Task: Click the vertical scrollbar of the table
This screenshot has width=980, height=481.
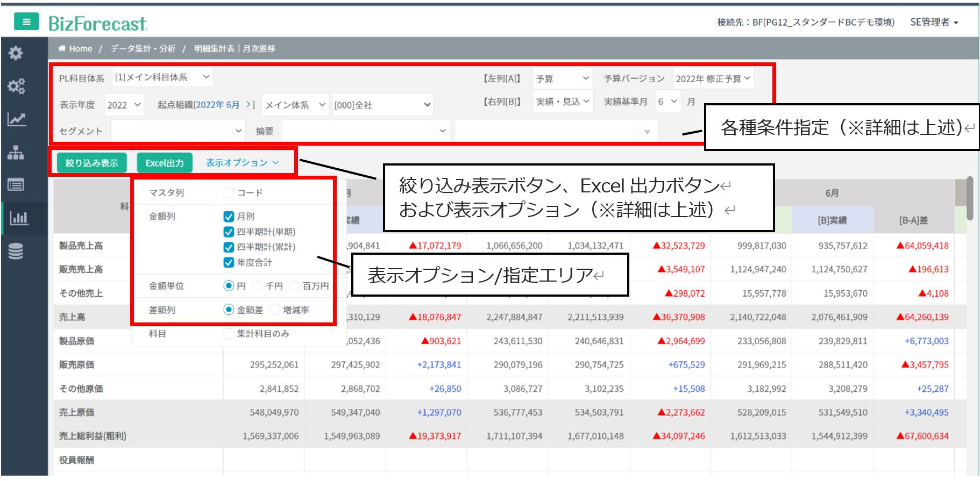Action: (x=970, y=199)
